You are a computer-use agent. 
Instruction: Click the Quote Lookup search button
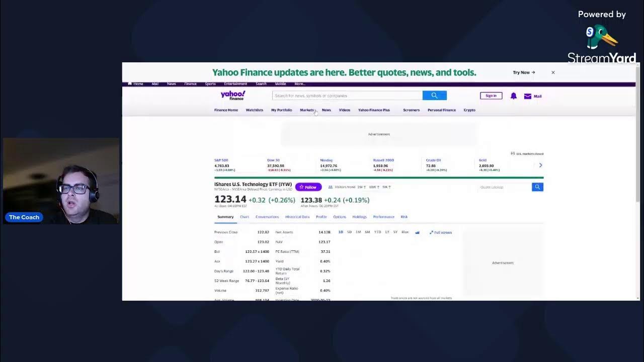[x=537, y=187]
